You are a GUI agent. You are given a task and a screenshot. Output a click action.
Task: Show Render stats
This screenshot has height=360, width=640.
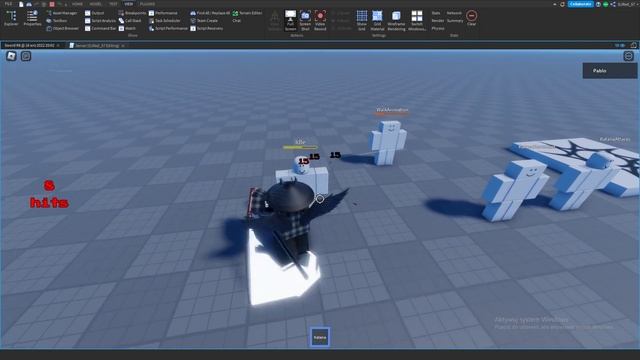(x=438, y=20)
